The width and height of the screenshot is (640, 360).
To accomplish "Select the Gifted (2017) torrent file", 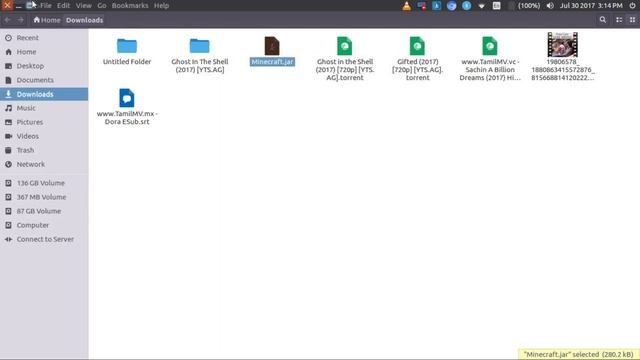I will (417, 46).
